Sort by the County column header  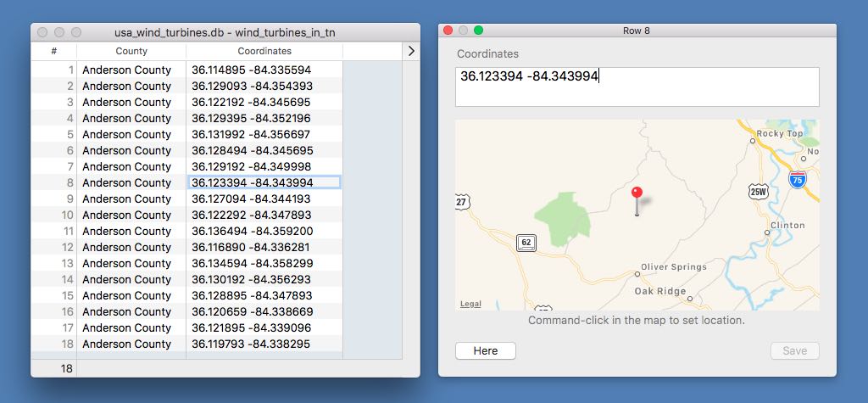131,51
